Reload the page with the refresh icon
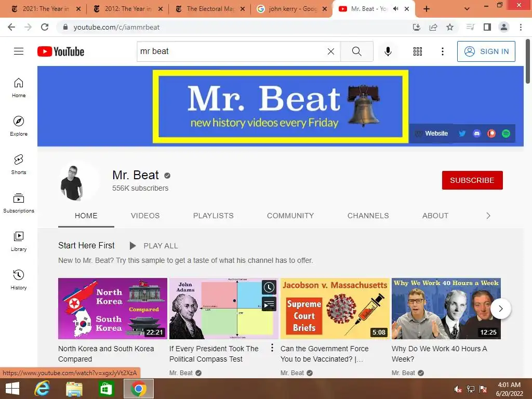 [45, 27]
